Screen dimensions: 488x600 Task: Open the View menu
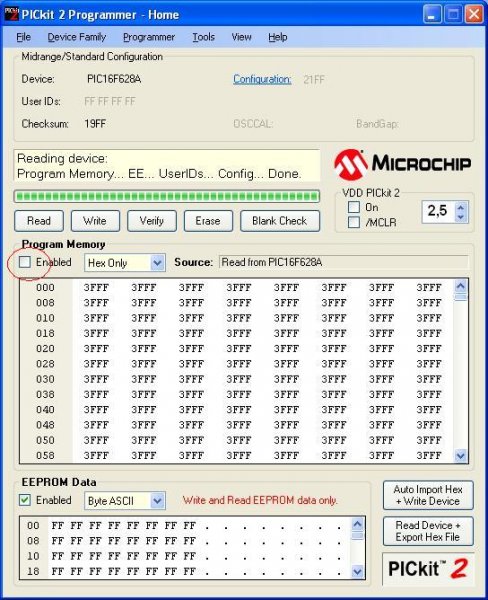coord(241,37)
